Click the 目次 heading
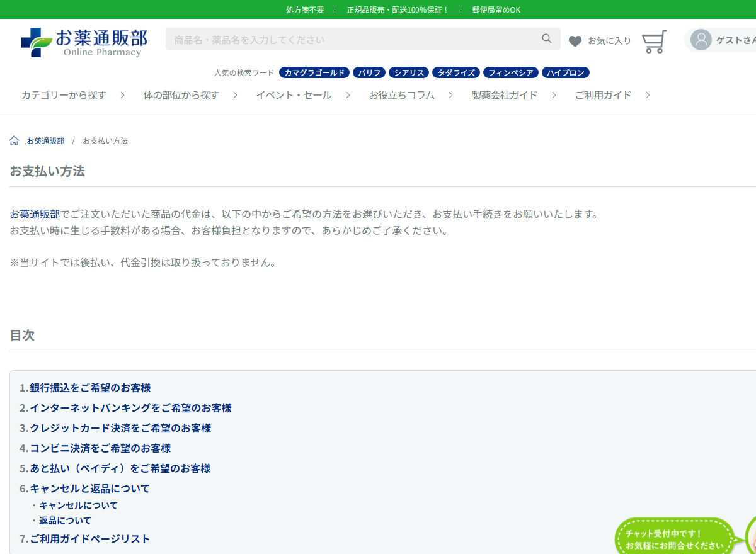The width and height of the screenshot is (756, 554). tap(22, 335)
